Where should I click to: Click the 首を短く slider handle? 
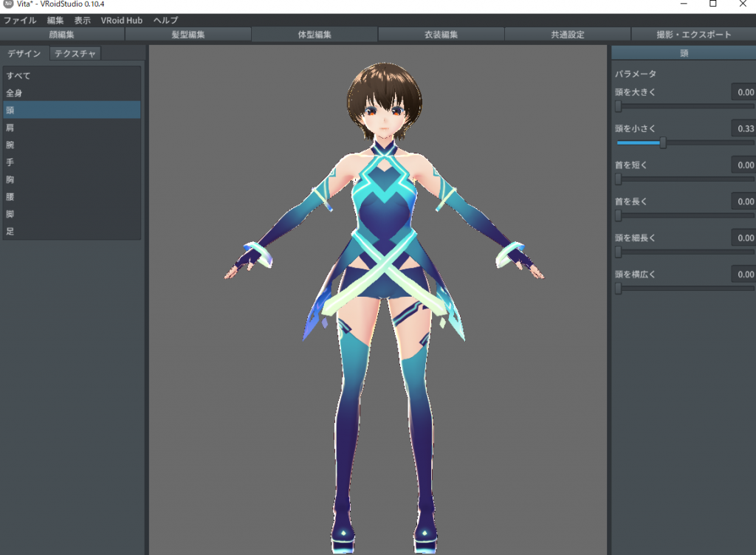pyautogui.click(x=619, y=179)
